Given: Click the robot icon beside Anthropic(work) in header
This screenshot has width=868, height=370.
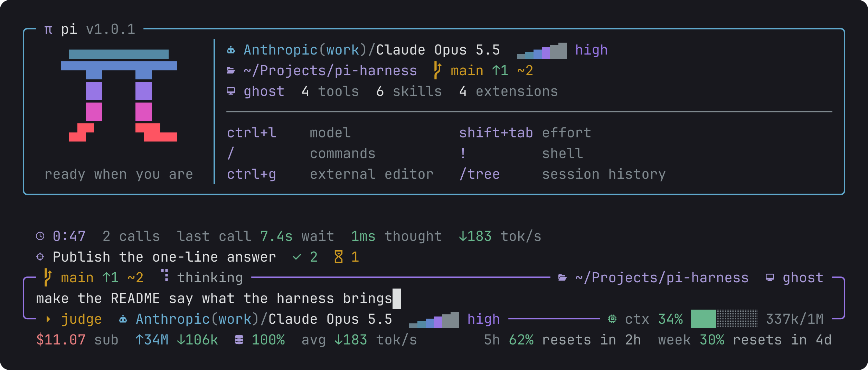Looking at the screenshot, I should [231, 50].
